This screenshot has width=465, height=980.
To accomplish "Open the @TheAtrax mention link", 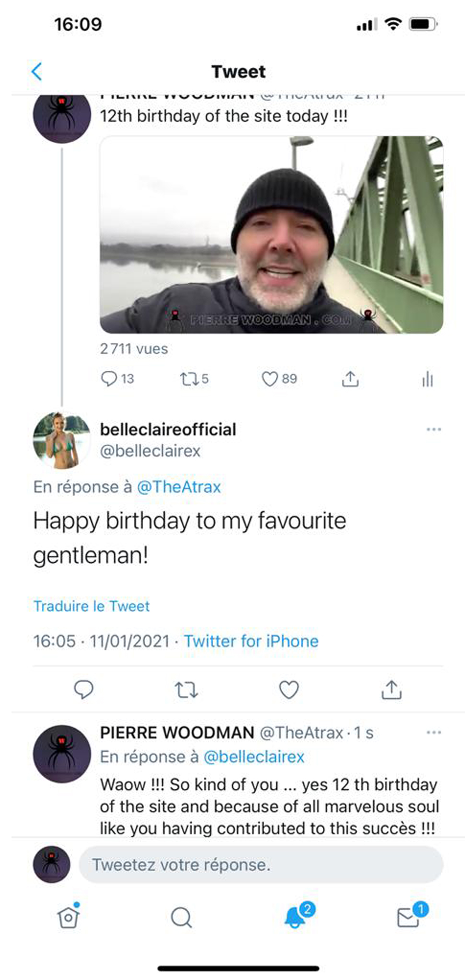I will [179, 487].
